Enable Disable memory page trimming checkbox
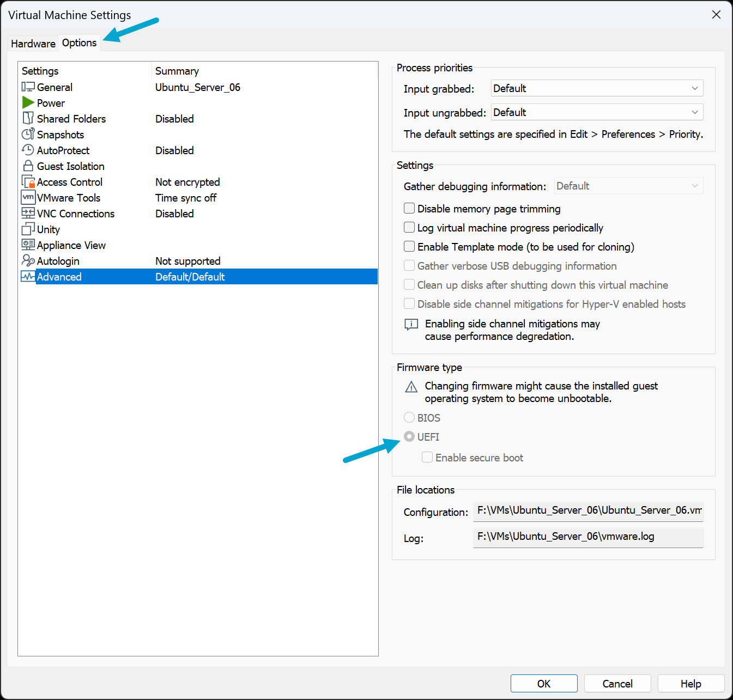Image resolution: width=733 pixels, height=700 pixels. (409, 209)
